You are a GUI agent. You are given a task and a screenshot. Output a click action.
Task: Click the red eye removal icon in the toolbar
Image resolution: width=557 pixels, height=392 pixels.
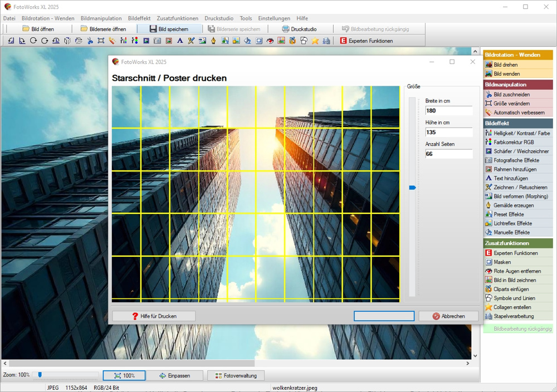[x=270, y=41]
